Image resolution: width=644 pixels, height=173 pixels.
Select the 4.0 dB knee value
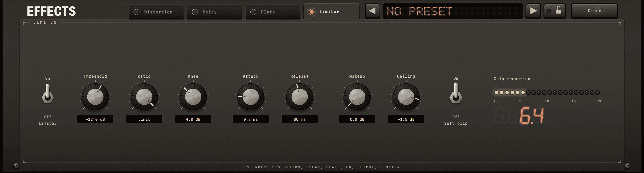[193, 119]
